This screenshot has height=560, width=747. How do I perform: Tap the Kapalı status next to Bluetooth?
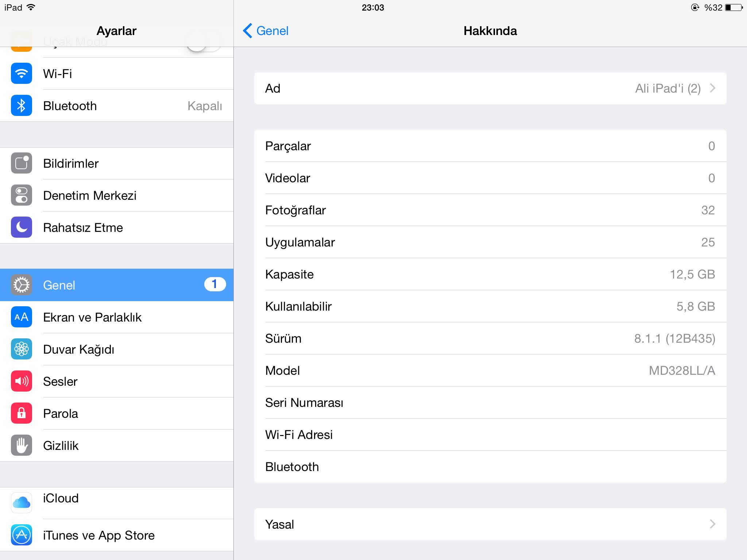pyautogui.click(x=205, y=106)
